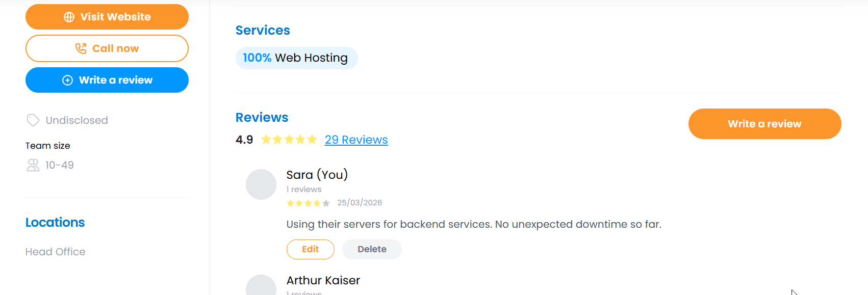Click the Head Office location

56,252
